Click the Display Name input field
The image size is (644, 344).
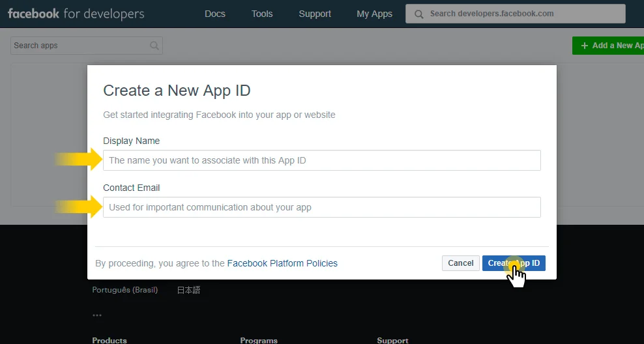click(321, 160)
